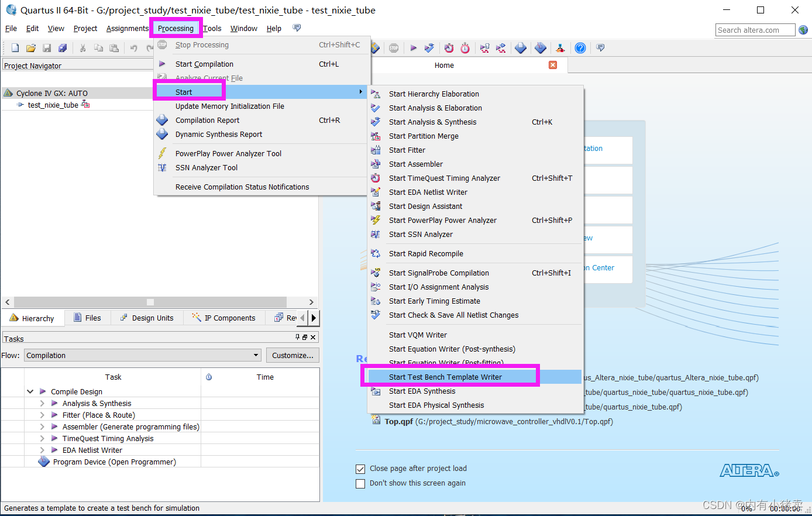
Task: Click the first red clock timing analyzer icon
Action: (x=449, y=48)
